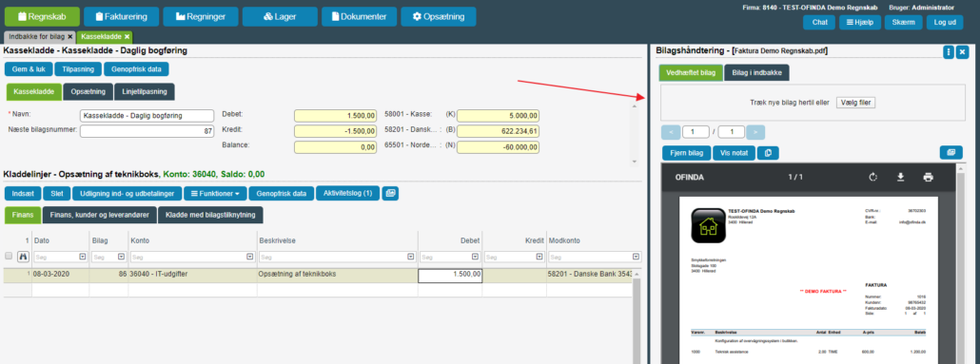Open the Opsætning menu with gear icon
Viewport: 980px width, 364px height.
(x=439, y=17)
